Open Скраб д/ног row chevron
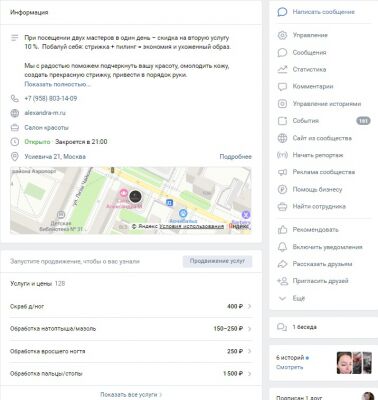Image resolution: width=378 pixels, height=400 pixels. (x=250, y=306)
